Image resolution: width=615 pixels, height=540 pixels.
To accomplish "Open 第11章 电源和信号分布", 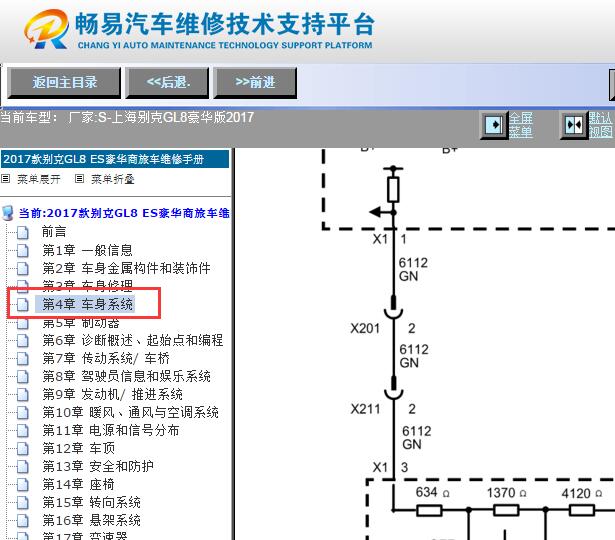I will click(111, 430).
